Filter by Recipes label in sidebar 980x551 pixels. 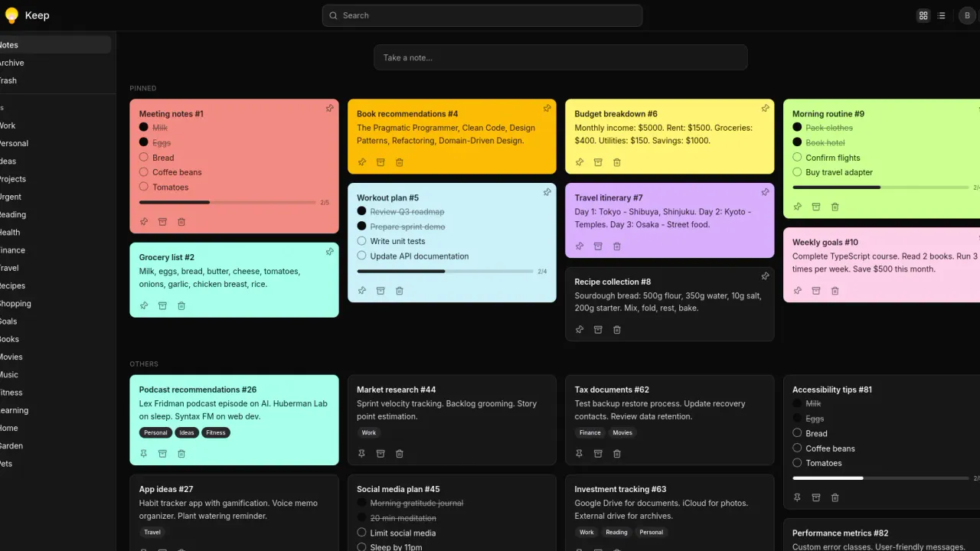point(54,285)
